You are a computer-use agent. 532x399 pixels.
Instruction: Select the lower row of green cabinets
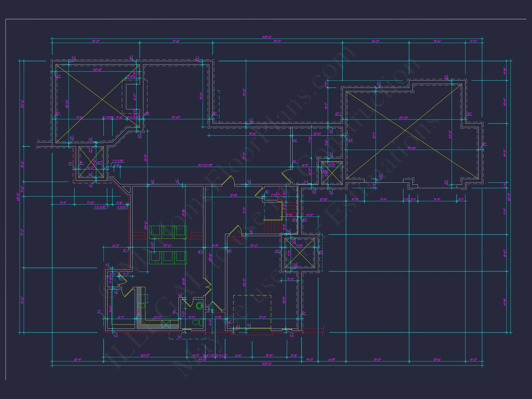pyautogui.click(x=168, y=258)
